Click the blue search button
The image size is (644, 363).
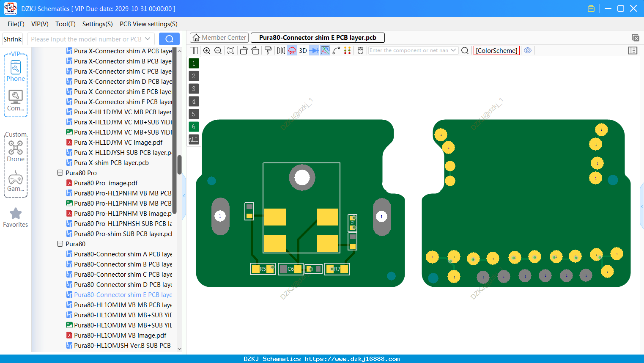pyautogui.click(x=169, y=39)
